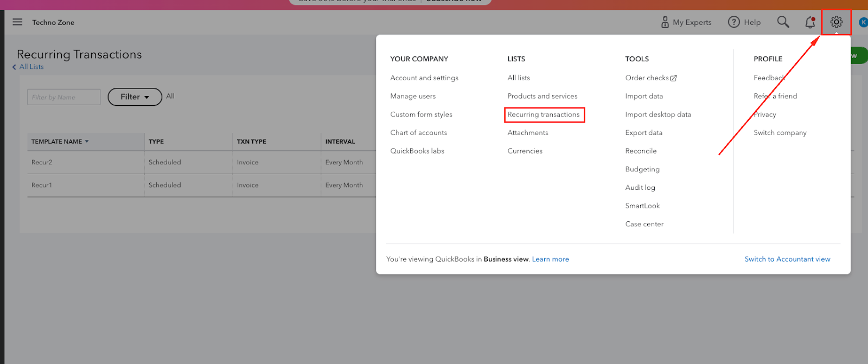Click Switch to Accountant view link
This screenshot has height=364, width=868.
tap(787, 259)
